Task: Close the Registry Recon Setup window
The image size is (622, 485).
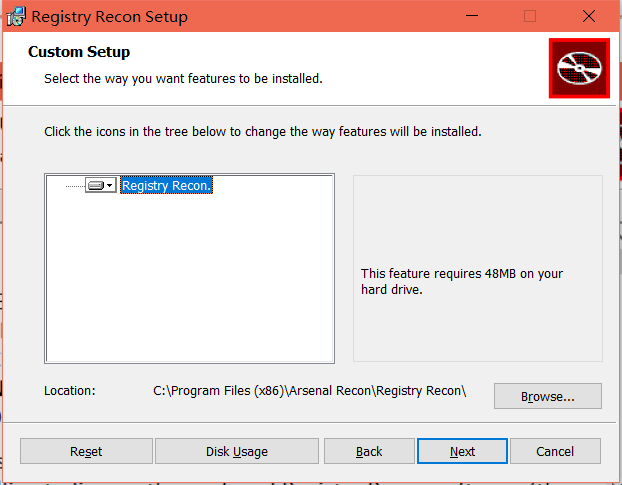Action: pyautogui.click(x=589, y=16)
